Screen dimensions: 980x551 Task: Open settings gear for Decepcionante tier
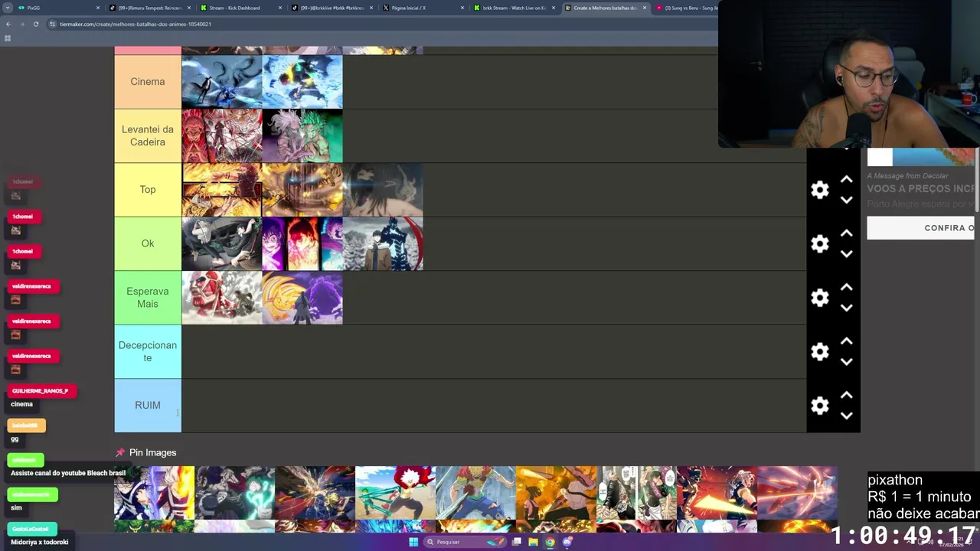point(820,351)
